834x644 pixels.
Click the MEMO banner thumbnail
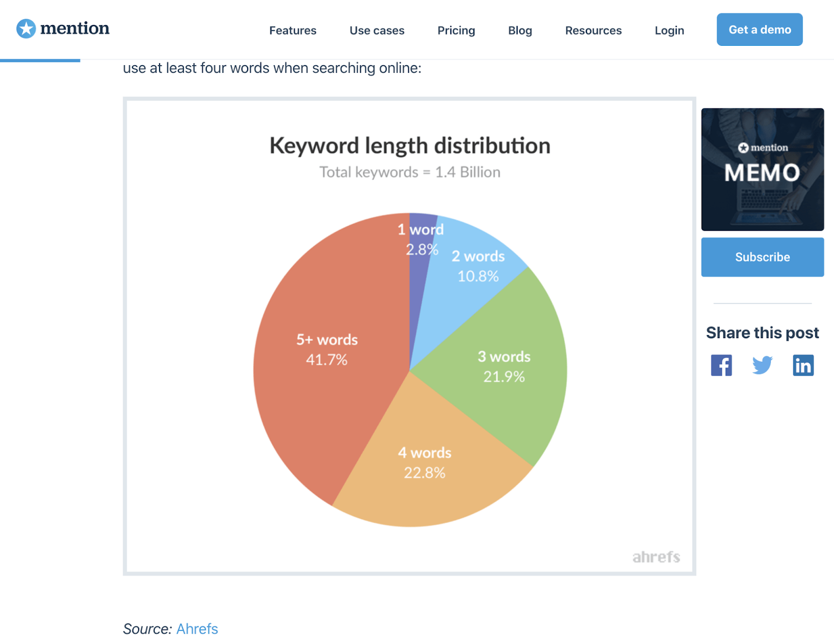[x=762, y=169]
